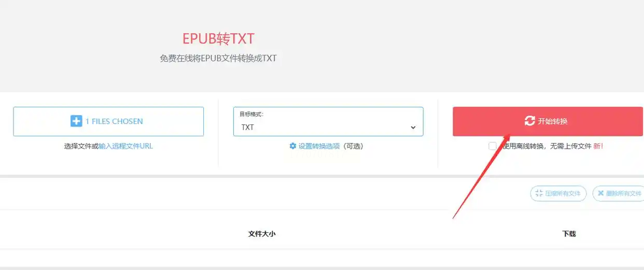Screen dimensions: 644x270
Task: Click the red 新! badge
Action: [598, 146]
